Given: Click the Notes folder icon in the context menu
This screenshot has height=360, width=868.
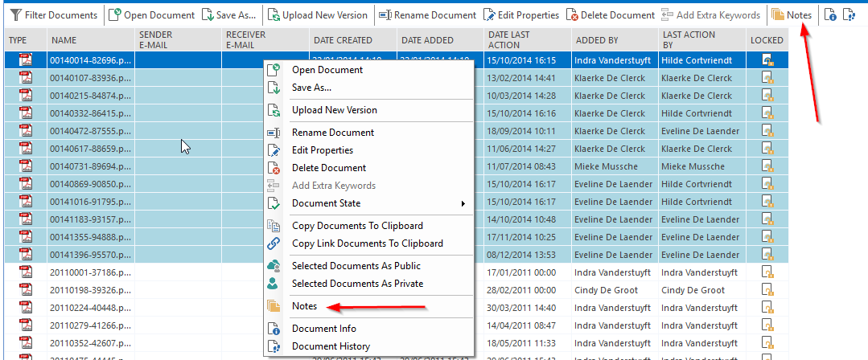Looking at the screenshot, I should (274, 306).
